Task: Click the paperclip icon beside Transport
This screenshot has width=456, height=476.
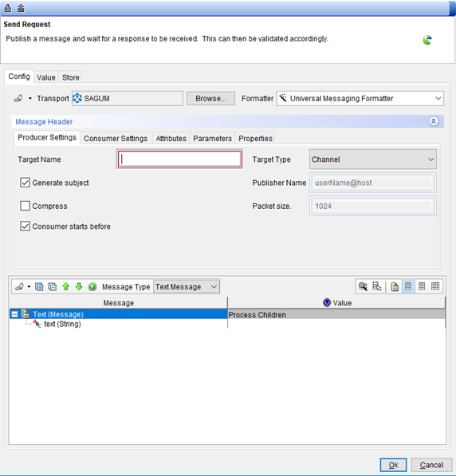Action: pos(18,98)
